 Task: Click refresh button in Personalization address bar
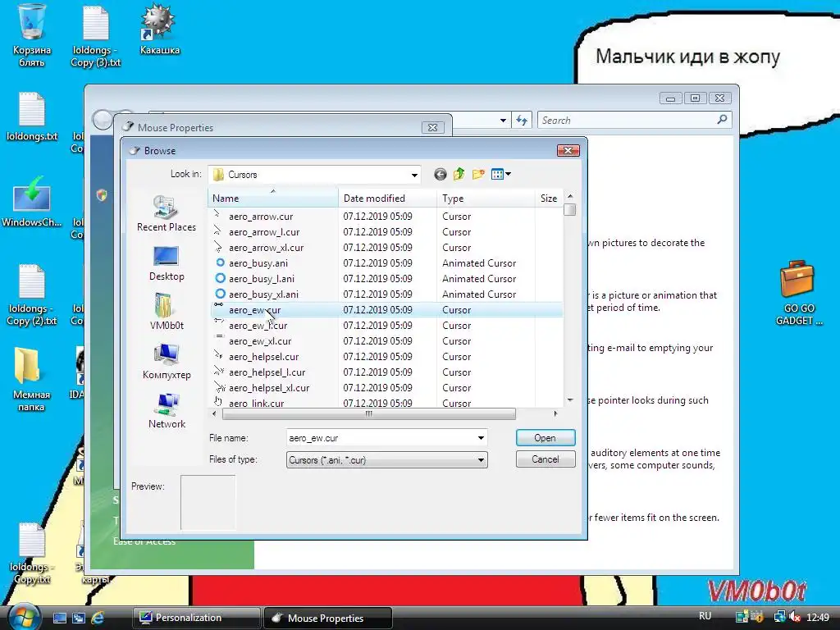(x=522, y=120)
